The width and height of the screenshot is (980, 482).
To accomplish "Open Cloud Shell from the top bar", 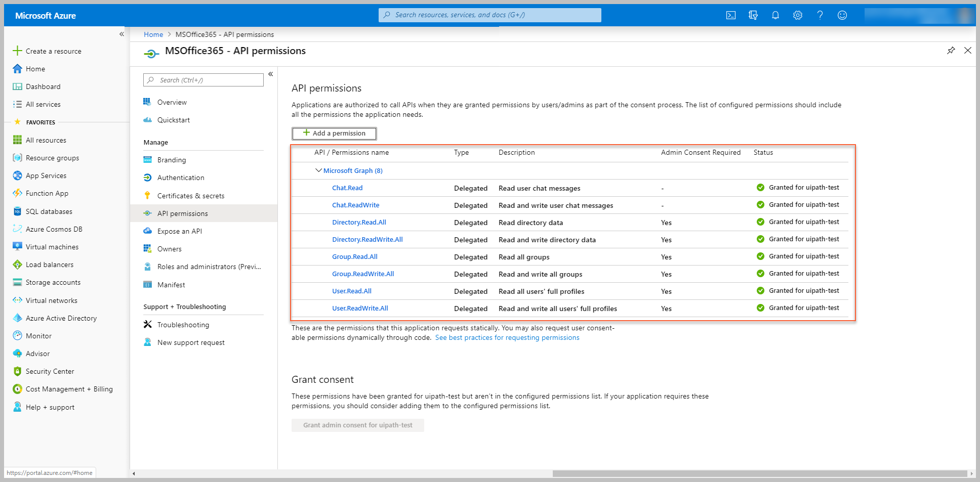I will click(730, 15).
